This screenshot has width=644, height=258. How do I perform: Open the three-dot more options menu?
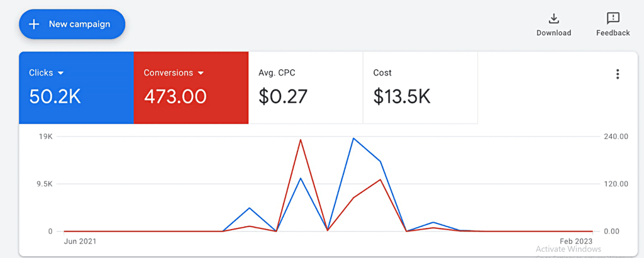(617, 74)
